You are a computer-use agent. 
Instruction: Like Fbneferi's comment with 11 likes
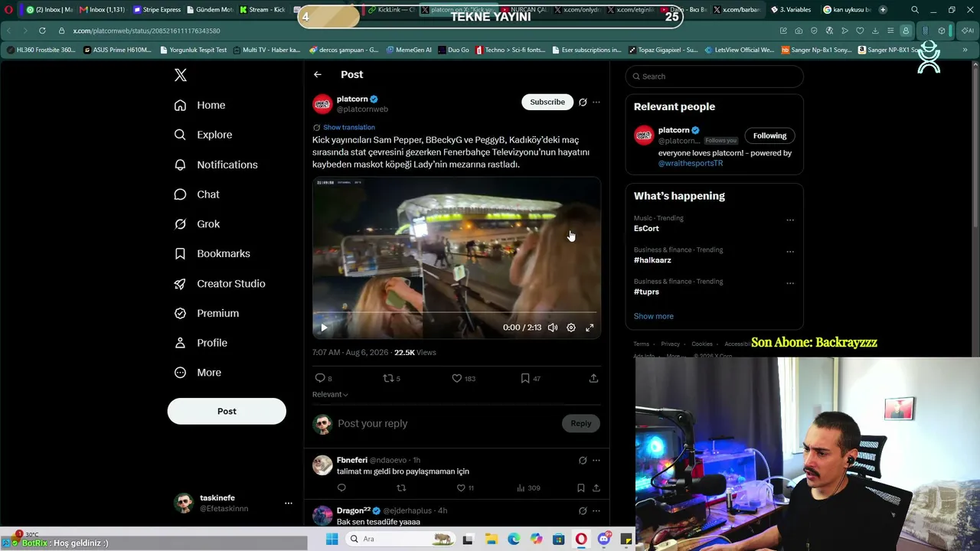point(465,487)
